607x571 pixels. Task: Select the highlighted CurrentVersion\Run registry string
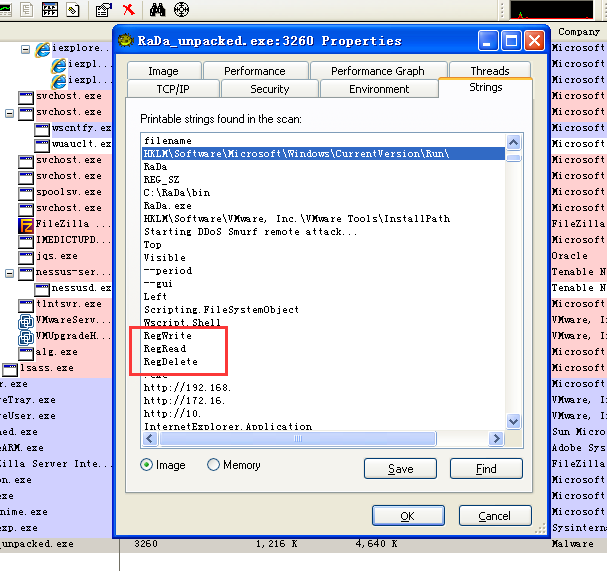(324, 154)
